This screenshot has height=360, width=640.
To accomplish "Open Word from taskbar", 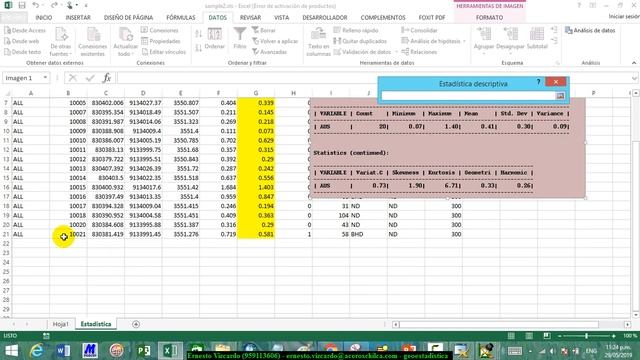I will [63, 351].
